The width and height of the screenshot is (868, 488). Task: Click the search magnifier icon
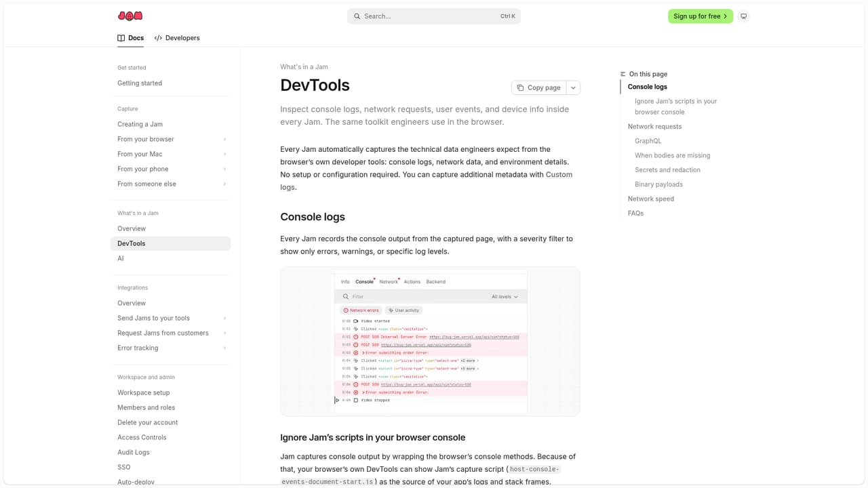[x=357, y=16]
